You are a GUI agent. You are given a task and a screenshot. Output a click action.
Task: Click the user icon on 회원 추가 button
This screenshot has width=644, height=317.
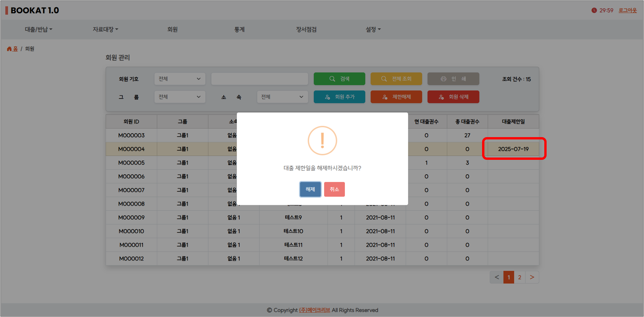327,97
